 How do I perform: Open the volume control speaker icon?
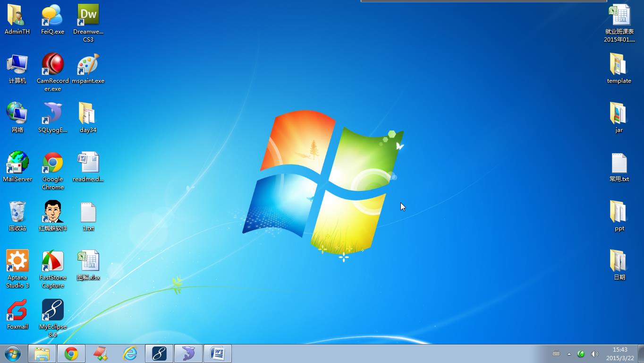click(594, 354)
